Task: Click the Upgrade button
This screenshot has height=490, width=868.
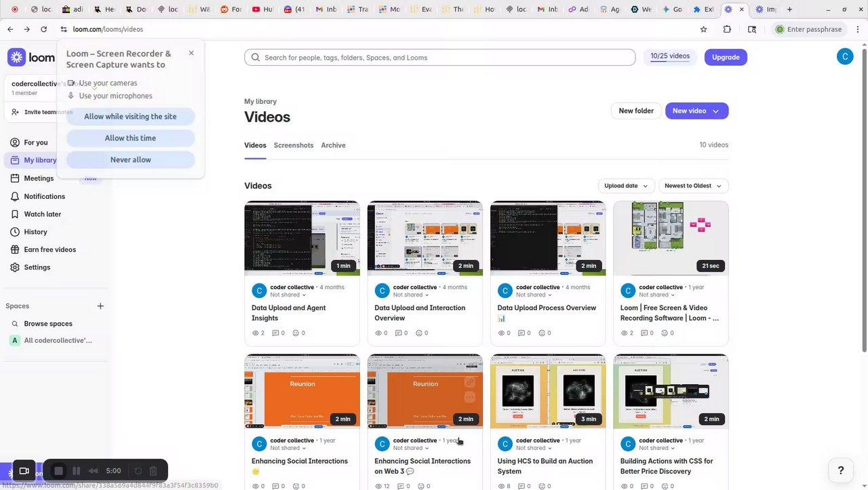Action: click(726, 57)
